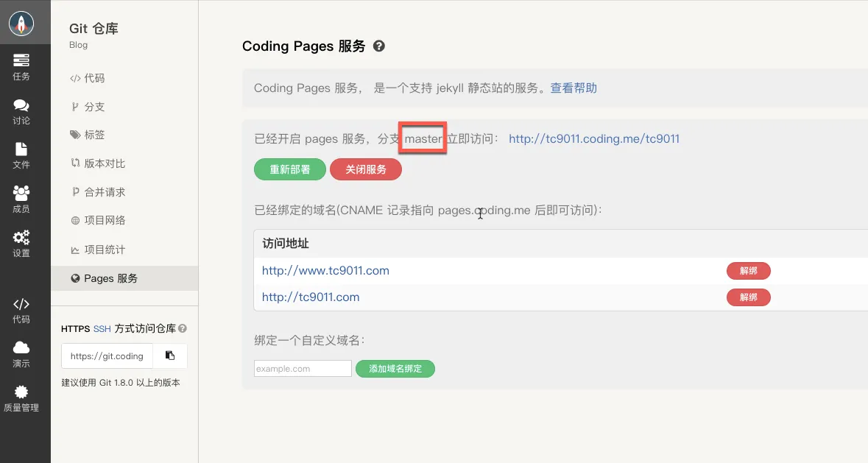Open 合并请求 in repository menu
868x463 pixels.
click(x=105, y=192)
